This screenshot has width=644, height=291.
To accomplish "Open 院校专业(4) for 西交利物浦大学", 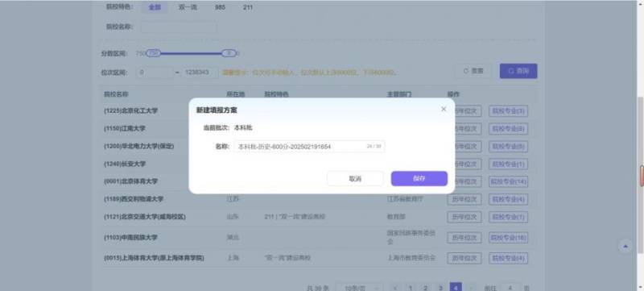I will point(508,199).
